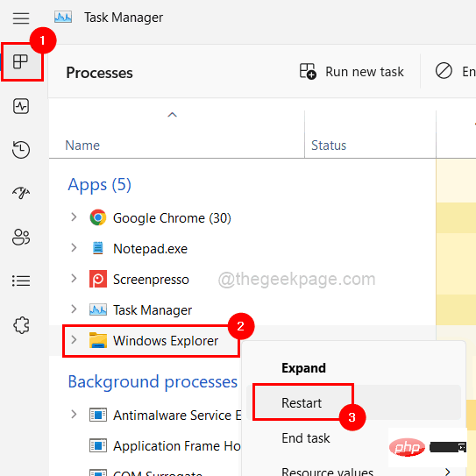The width and height of the screenshot is (476, 476).
Task: Click the sort arrow above Name column
Action: pos(172,115)
